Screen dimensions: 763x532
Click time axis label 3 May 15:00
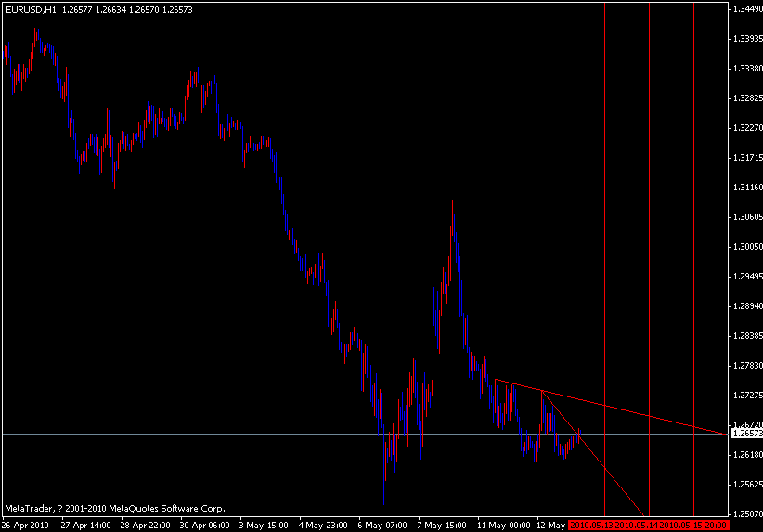(264, 526)
